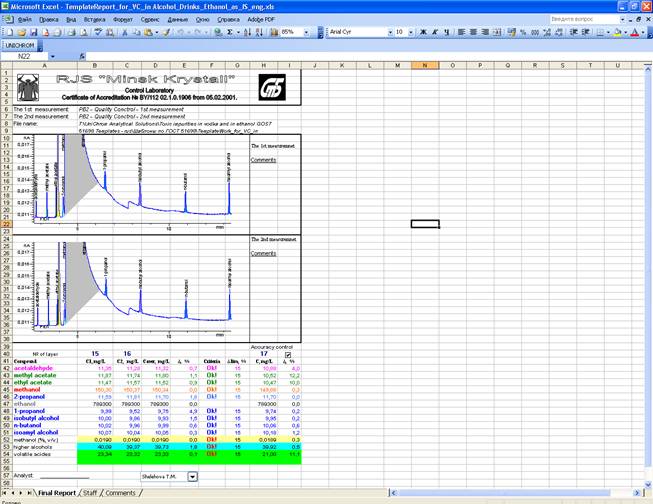Switch to the Staff sheet tab
This screenshot has width=653, height=504.
coord(90,493)
